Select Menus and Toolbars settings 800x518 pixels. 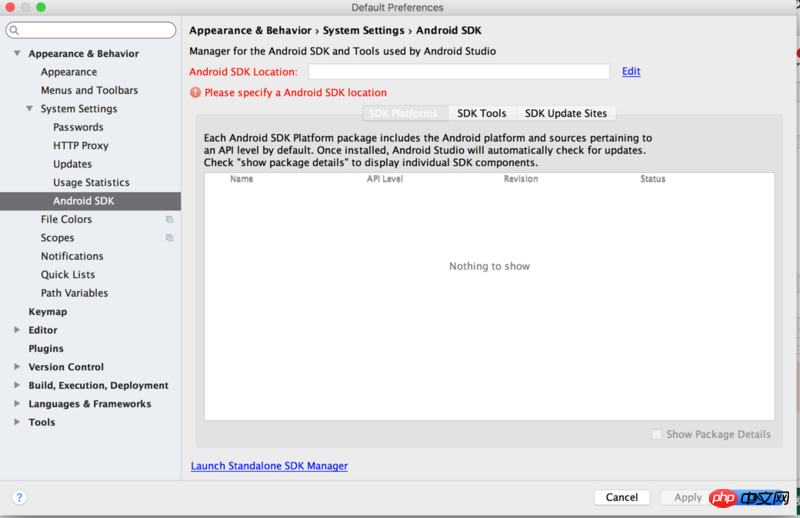tap(89, 90)
